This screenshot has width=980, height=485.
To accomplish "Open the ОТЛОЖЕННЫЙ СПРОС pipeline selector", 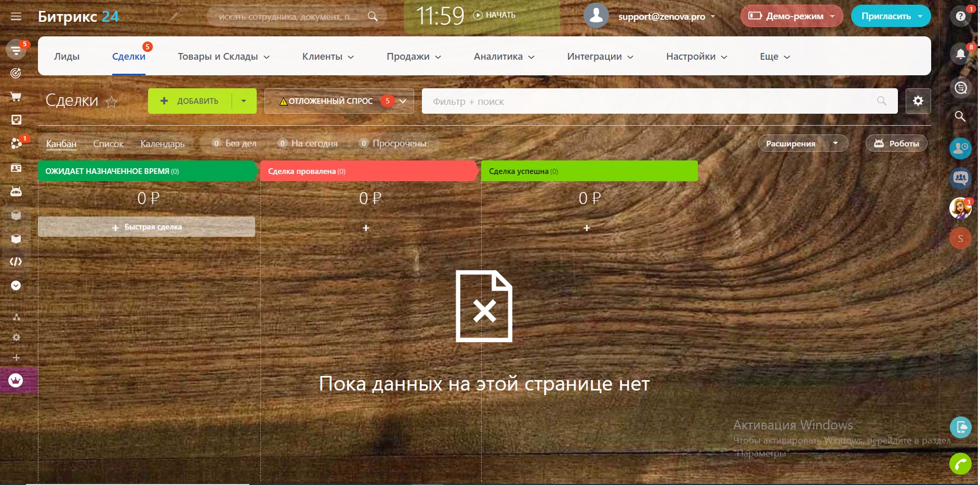I will [x=339, y=101].
